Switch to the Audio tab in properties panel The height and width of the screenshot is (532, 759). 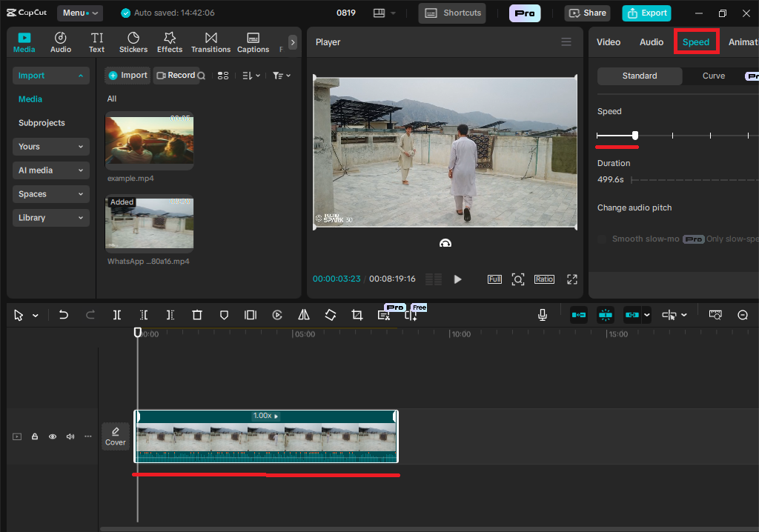[x=652, y=42]
